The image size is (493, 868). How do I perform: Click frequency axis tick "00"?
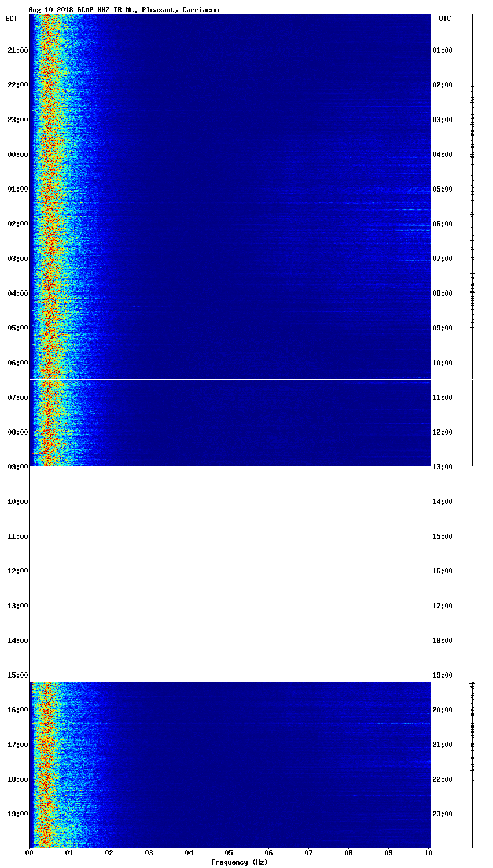pyautogui.click(x=29, y=853)
